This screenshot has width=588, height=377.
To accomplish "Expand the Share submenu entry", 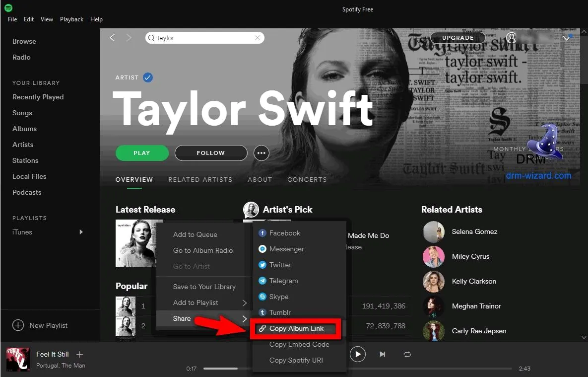I will click(x=203, y=318).
